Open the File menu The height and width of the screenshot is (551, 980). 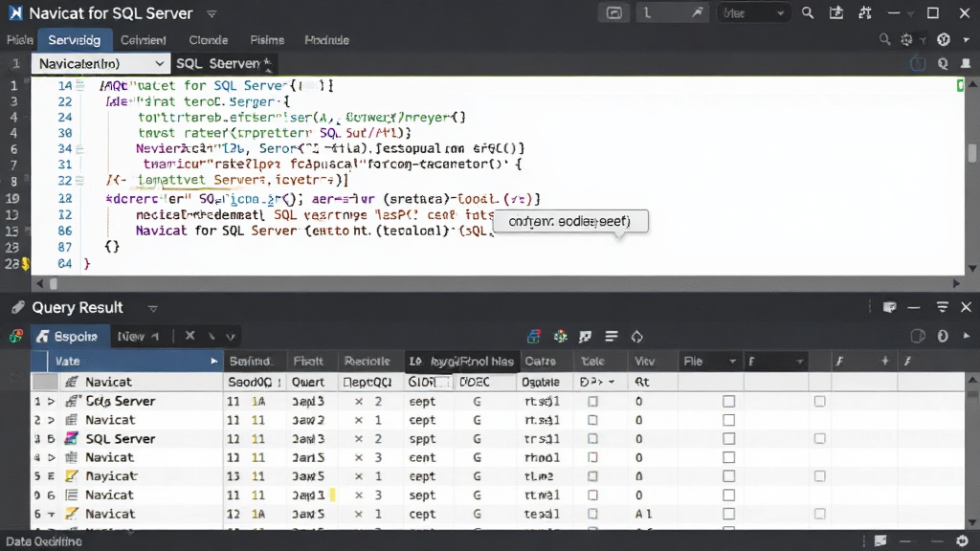pos(19,40)
